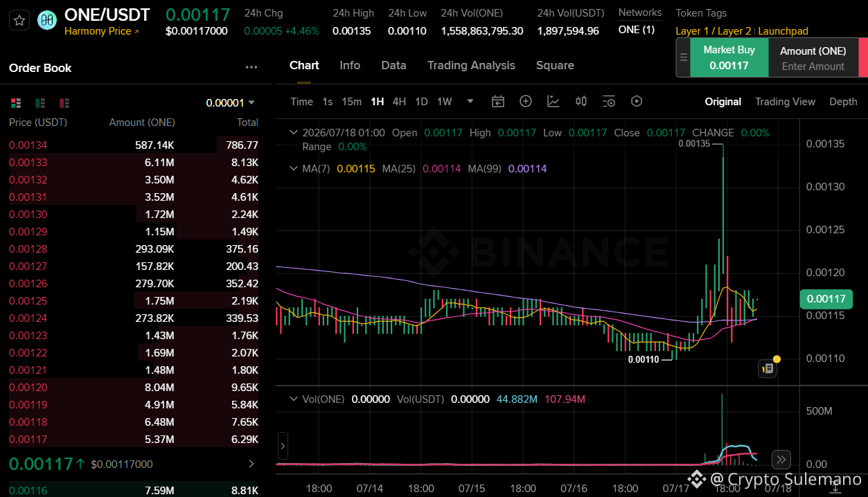868x497 pixels.
Task: Click the 0.00135 high marker on chart
Action: click(693, 144)
